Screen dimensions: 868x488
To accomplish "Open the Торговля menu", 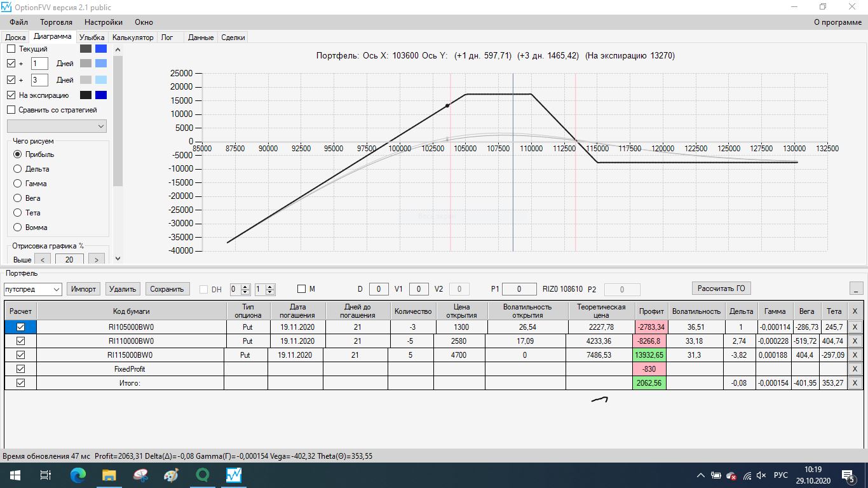I will [56, 22].
